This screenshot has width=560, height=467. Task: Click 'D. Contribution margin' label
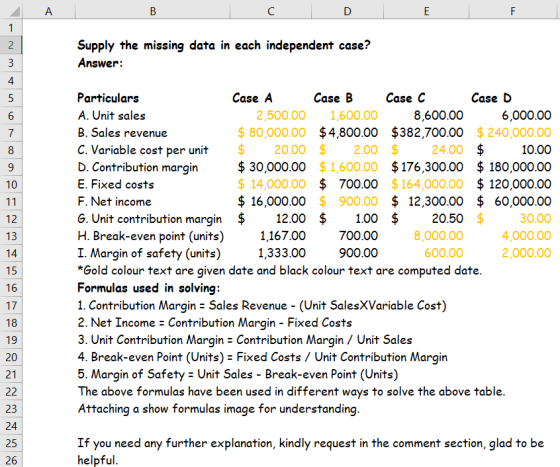click(138, 167)
